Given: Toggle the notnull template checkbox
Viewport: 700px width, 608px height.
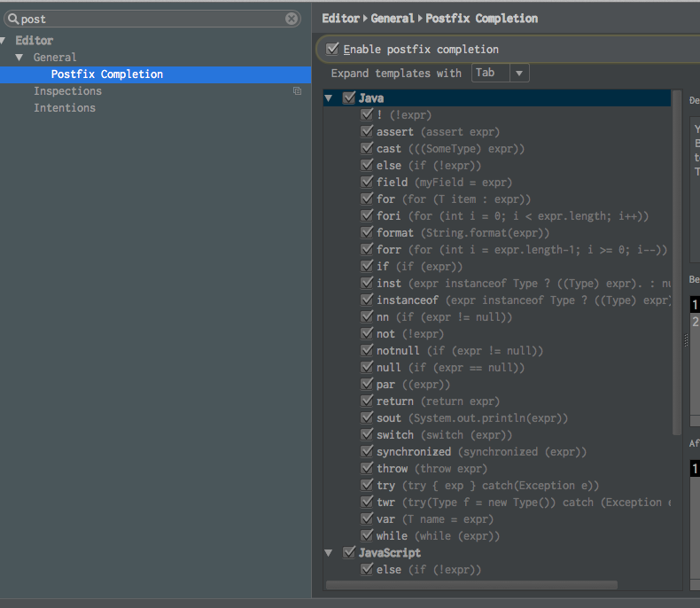Looking at the screenshot, I should tap(367, 350).
